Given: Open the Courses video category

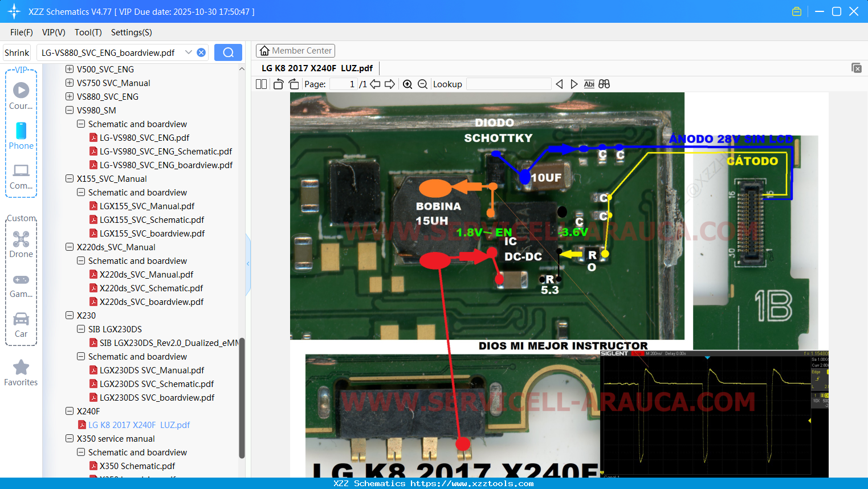Looking at the screenshot, I should point(21,96).
